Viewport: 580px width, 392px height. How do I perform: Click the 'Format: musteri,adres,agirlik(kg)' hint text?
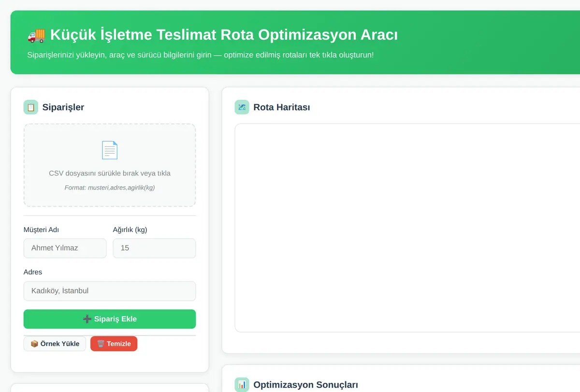pyautogui.click(x=110, y=188)
